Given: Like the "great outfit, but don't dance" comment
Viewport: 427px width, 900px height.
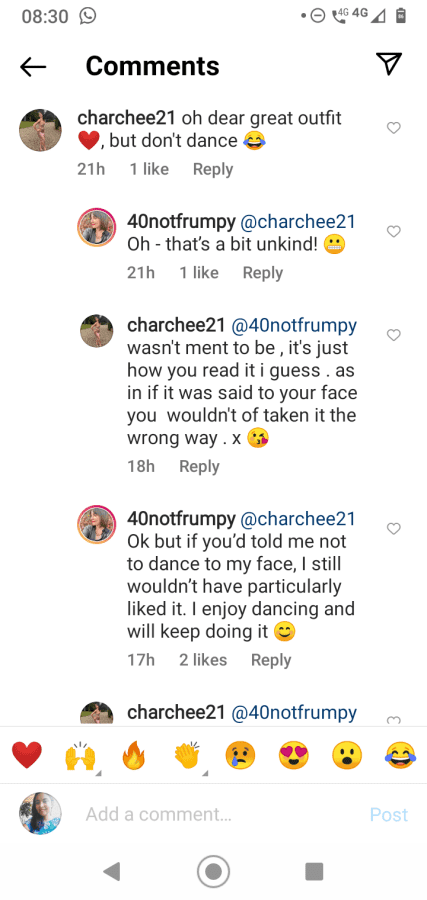Looking at the screenshot, I should pyautogui.click(x=394, y=128).
